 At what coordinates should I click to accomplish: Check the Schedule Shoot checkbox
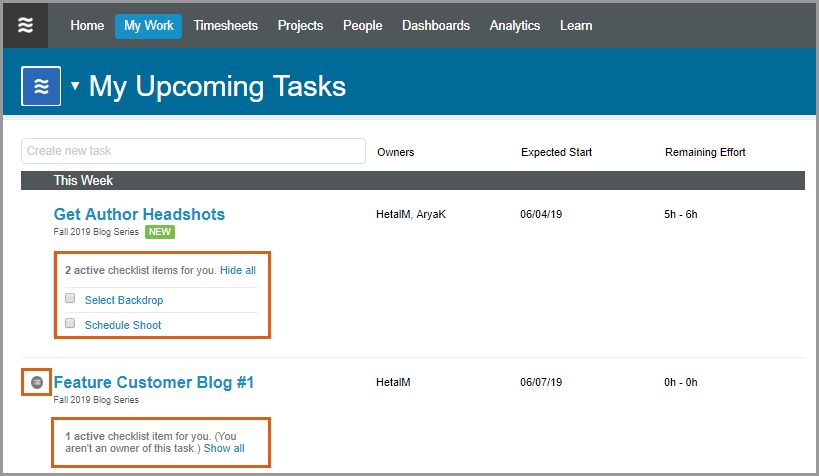pos(70,324)
